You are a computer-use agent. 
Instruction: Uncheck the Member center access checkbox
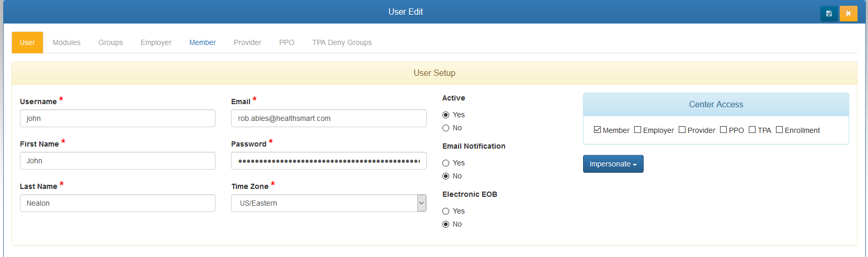597,130
